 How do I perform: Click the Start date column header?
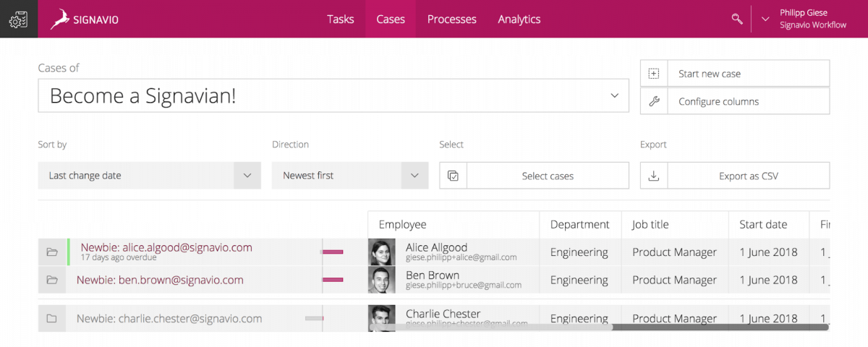(x=769, y=225)
